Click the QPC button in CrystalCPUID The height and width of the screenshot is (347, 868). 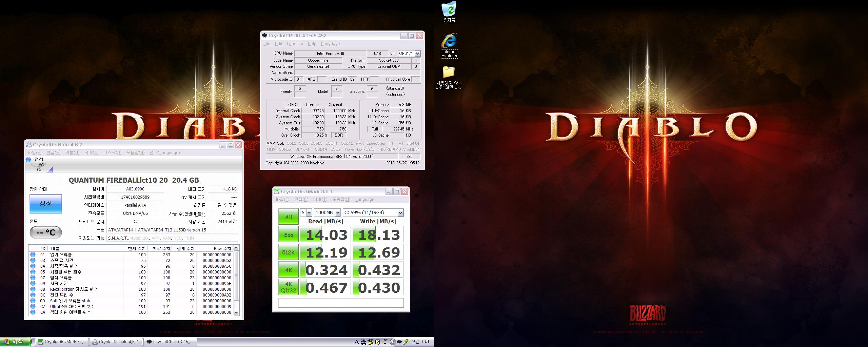292,105
